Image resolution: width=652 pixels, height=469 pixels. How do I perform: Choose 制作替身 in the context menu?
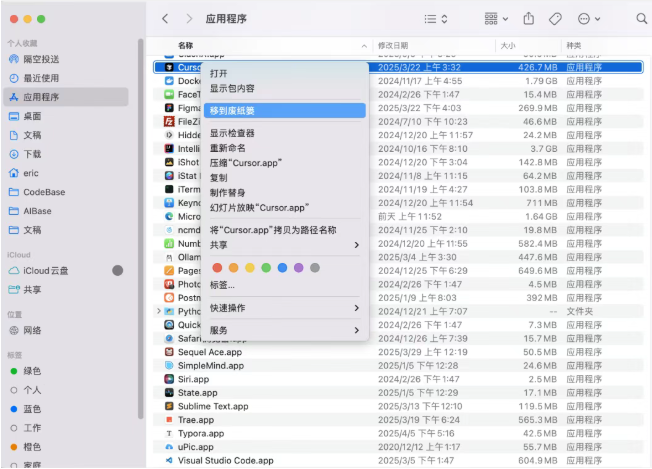(x=285, y=193)
